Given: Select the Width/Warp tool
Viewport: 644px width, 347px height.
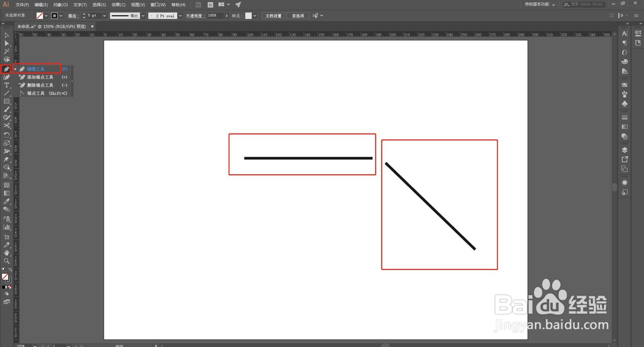Looking at the screenshot, I should pos(6,151).
